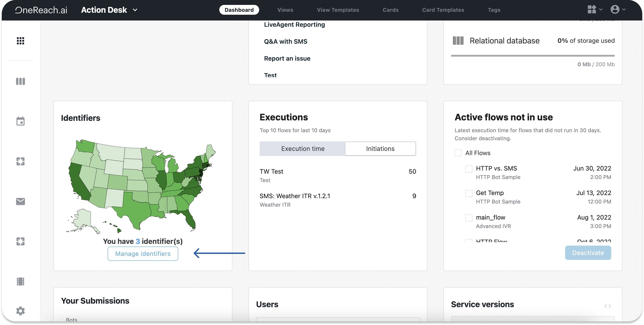The image size is (644, 325).
Task: Click the envelope mail icon in sidebar
Action: tap(21, 201)
